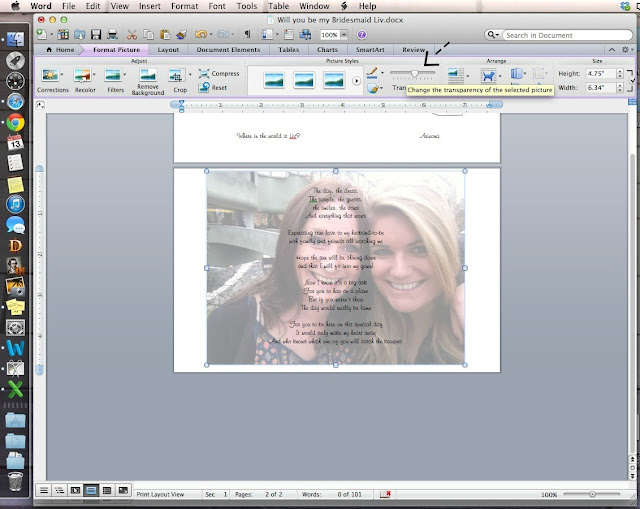Open the Position arrange icon with dog picture
The image size is (640, 509).
click(488, 76)
